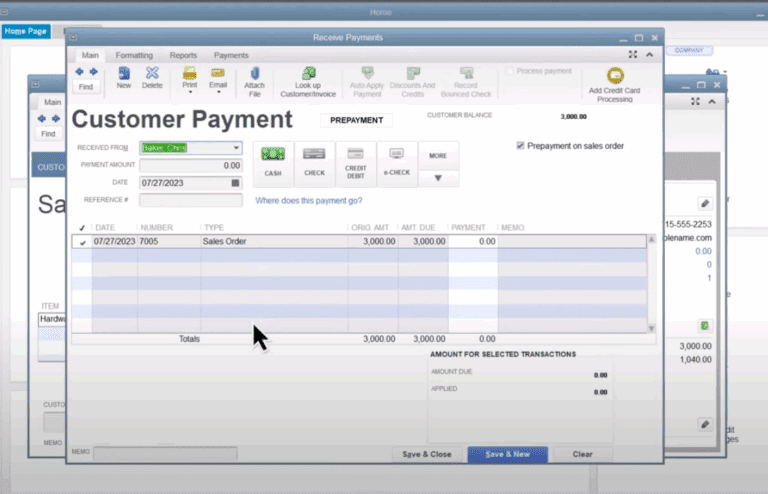Image resolution: width=768 pixels, height=494 pixels.
Task: Click Add Credit Card Processing icon
Action: tap(615, 78)
